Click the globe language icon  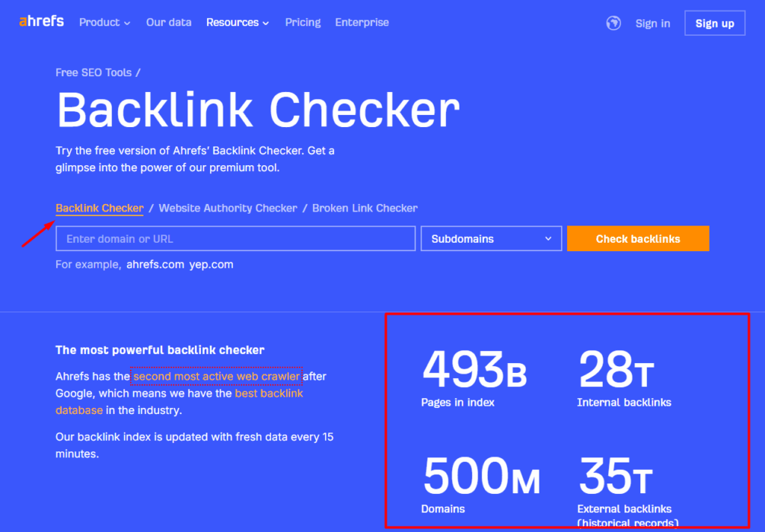[613, 22]
